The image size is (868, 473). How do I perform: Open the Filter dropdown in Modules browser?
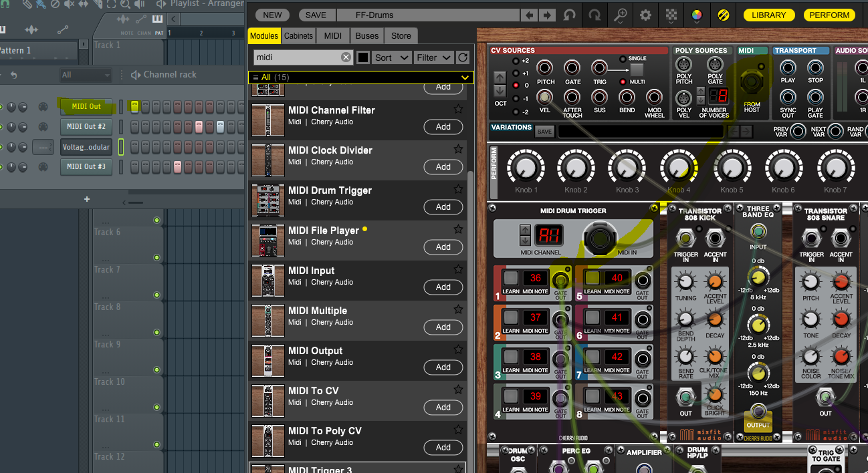click(434, 57)
